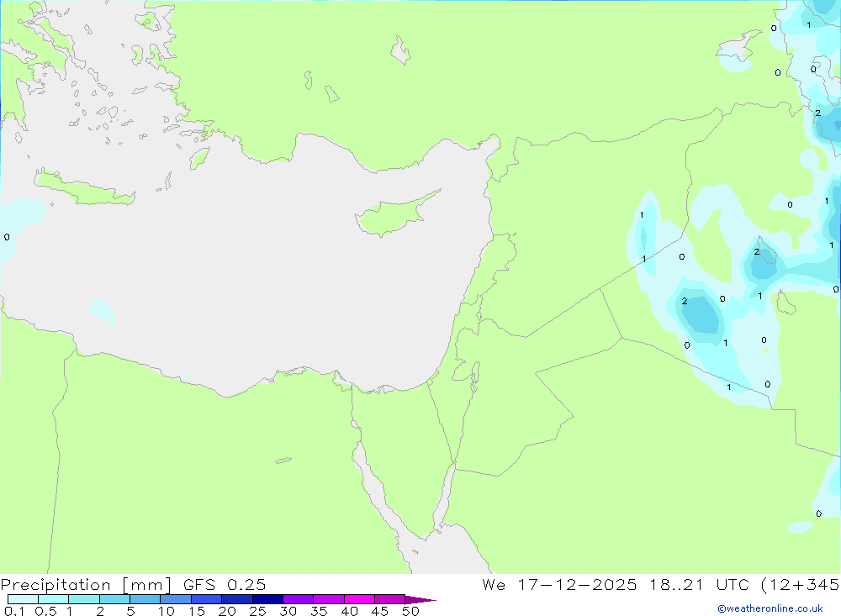Click the date text '17-12-2025'
841x616 pixels.
577,584
